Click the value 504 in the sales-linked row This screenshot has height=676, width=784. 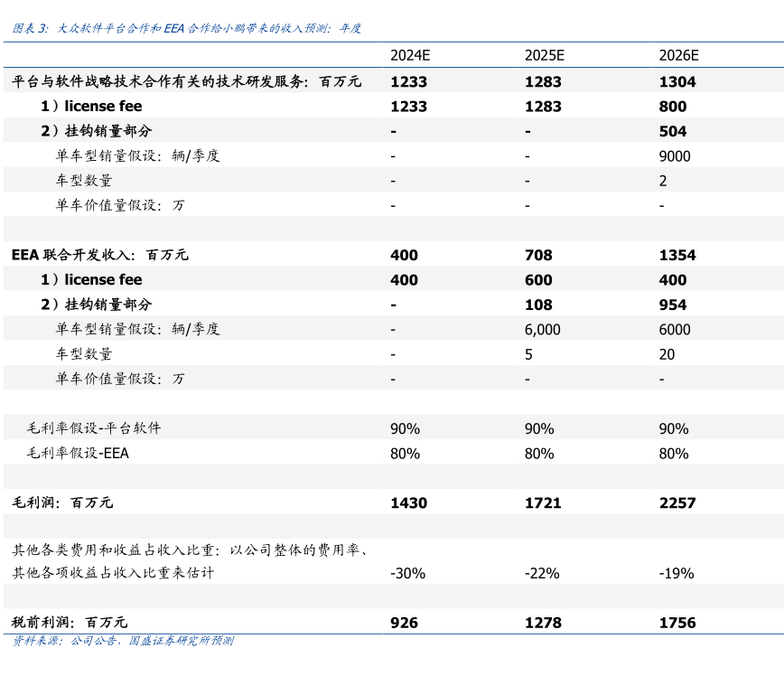tap(673, 131)
